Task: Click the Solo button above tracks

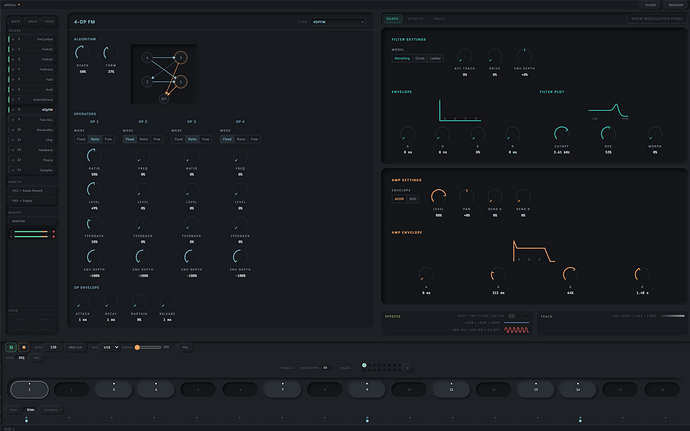Action: tap(33, 21)
